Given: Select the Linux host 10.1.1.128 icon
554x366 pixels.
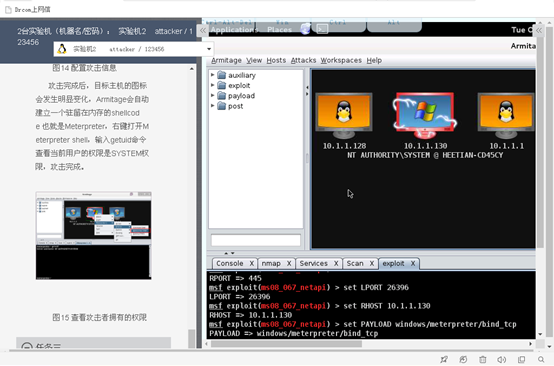Looking at the screenshot, I should 344,116.
